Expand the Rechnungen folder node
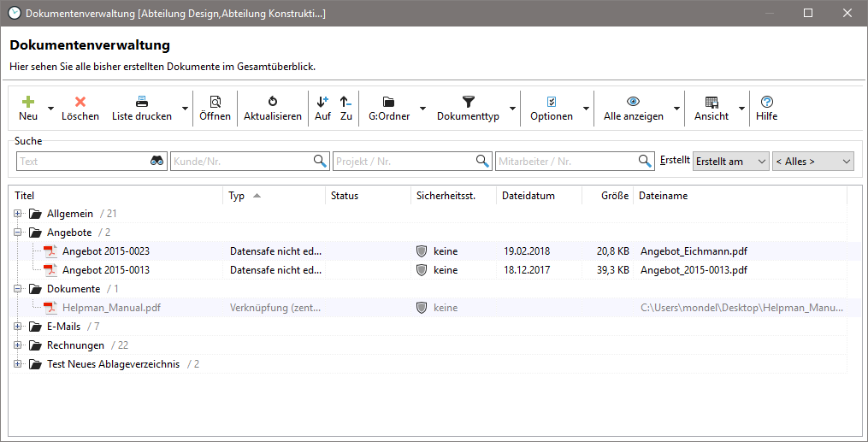Screen dimensions: 868x442 coord(17,345)
